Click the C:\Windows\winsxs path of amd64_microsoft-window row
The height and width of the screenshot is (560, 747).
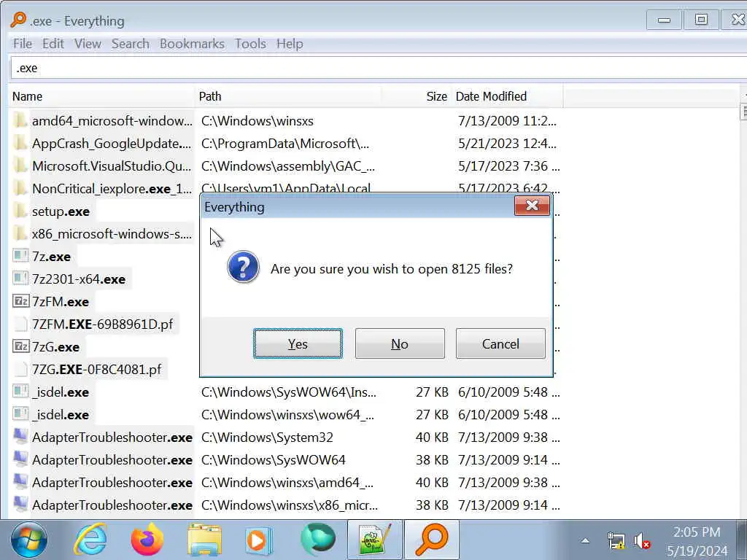pos(258,121)
